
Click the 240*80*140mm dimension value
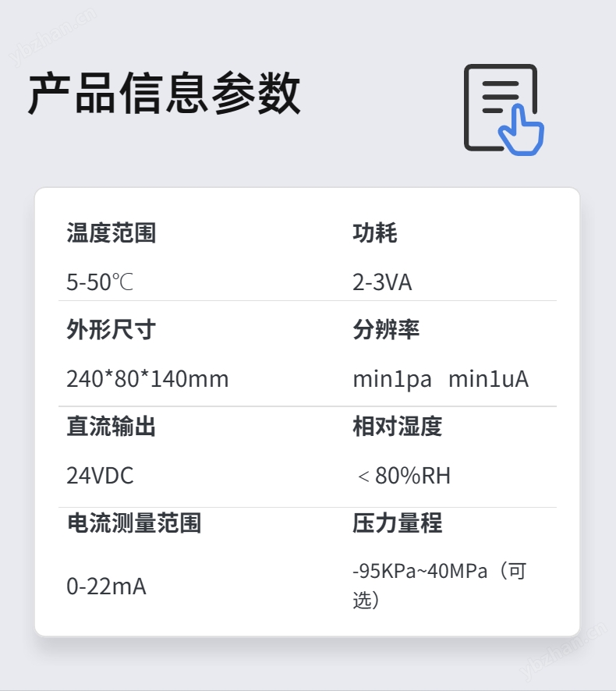point(147,379)
